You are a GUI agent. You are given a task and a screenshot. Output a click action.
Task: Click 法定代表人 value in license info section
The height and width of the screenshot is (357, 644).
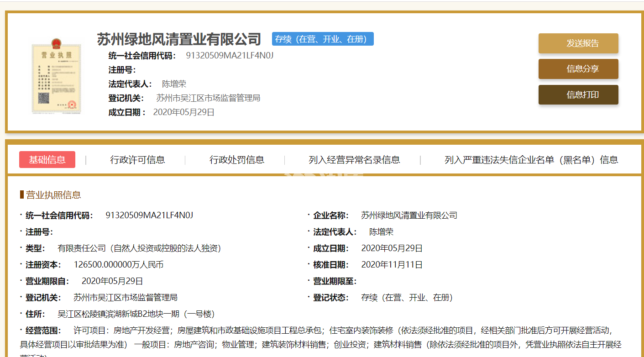pyautogui.click(x=382, y=232)
